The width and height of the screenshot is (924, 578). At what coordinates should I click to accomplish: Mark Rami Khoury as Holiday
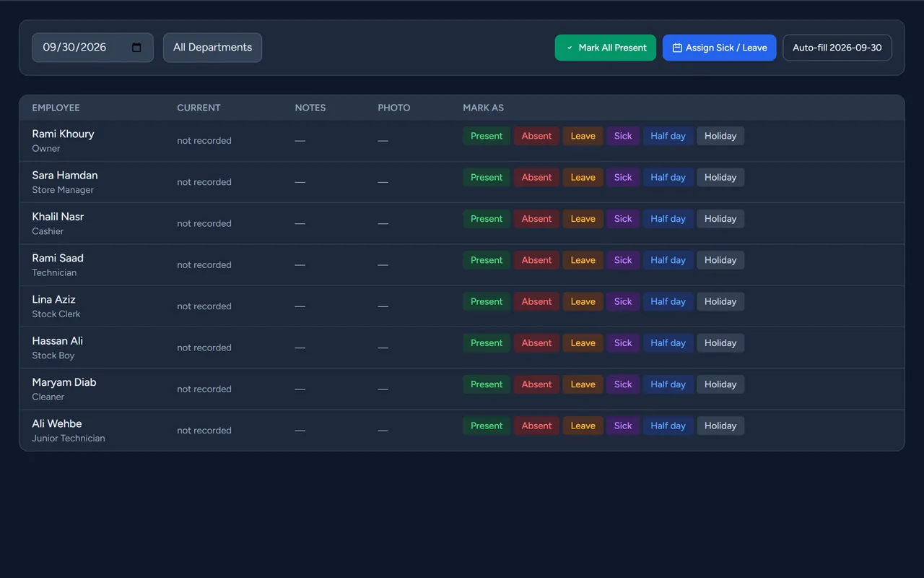(720, 136)
